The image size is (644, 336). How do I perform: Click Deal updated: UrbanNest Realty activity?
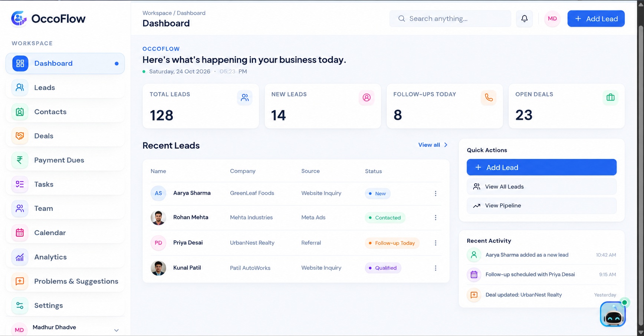pyautogui.click(x=523, y=295)
